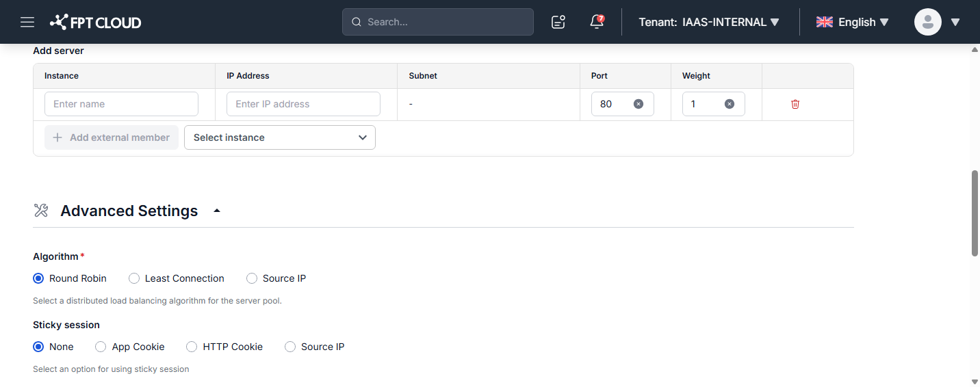980x387 pixels.
Task: Click the Advanced Settings wrench icon
Action: coord(41,211)
